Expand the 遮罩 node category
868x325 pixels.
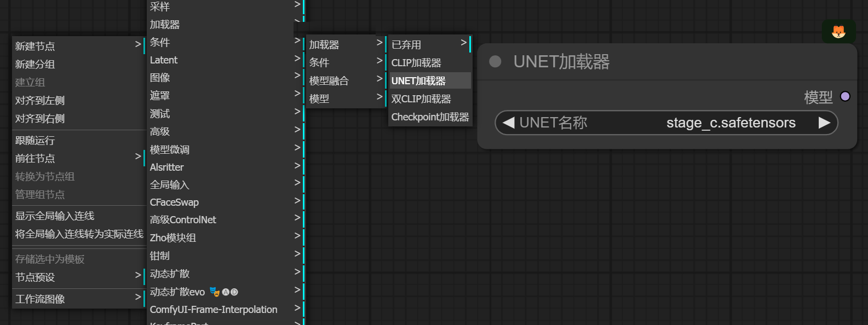225,96
